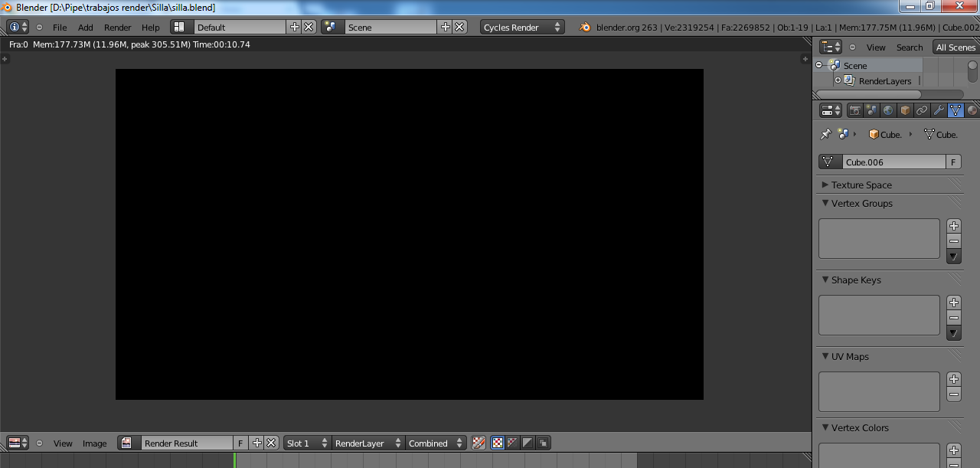Add a new shape key
The image size is (980, 468).
(954, 303)
